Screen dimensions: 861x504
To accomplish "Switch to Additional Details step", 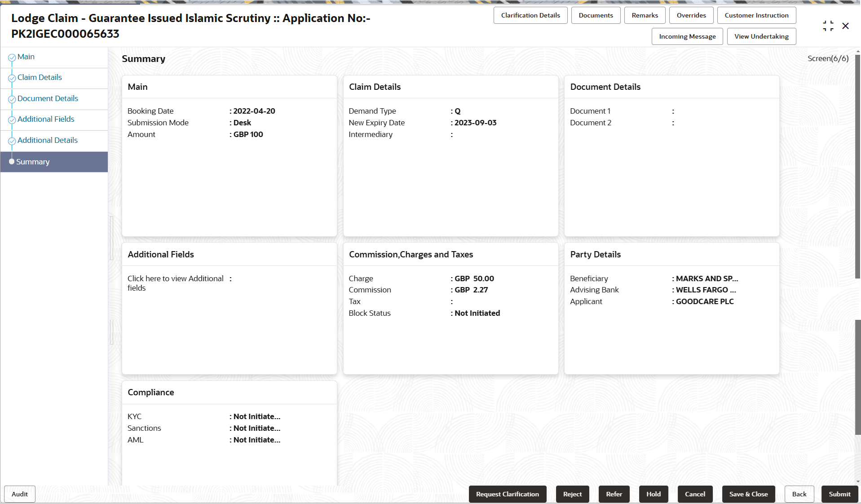I will (48, 140).
